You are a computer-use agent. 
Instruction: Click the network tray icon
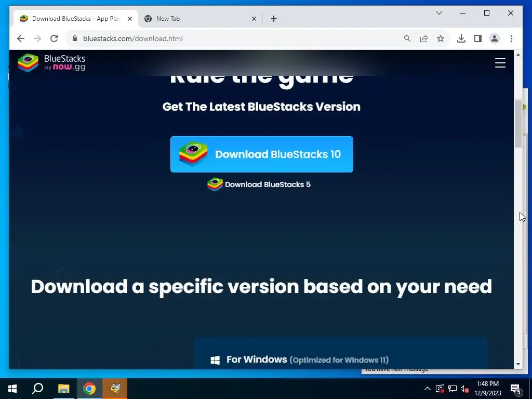(x=453, y=389)
